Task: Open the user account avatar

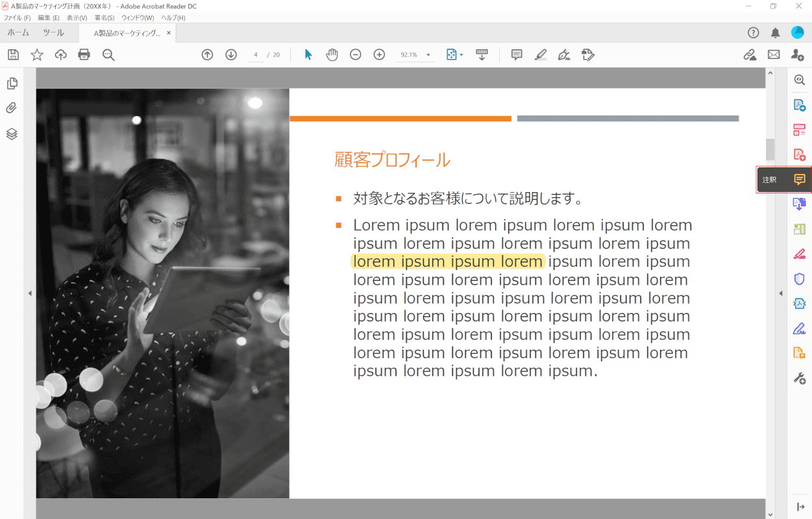Action: [798, 32]
